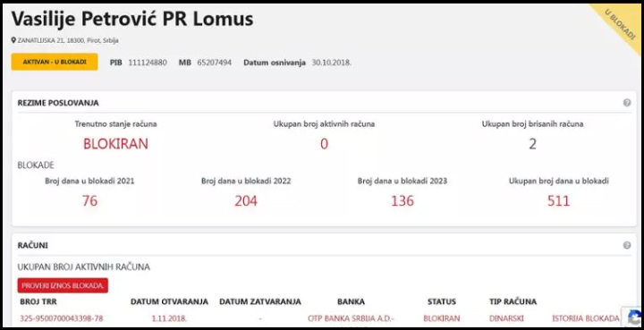Open the 'Istorija blokada' link

click(586, 318)
